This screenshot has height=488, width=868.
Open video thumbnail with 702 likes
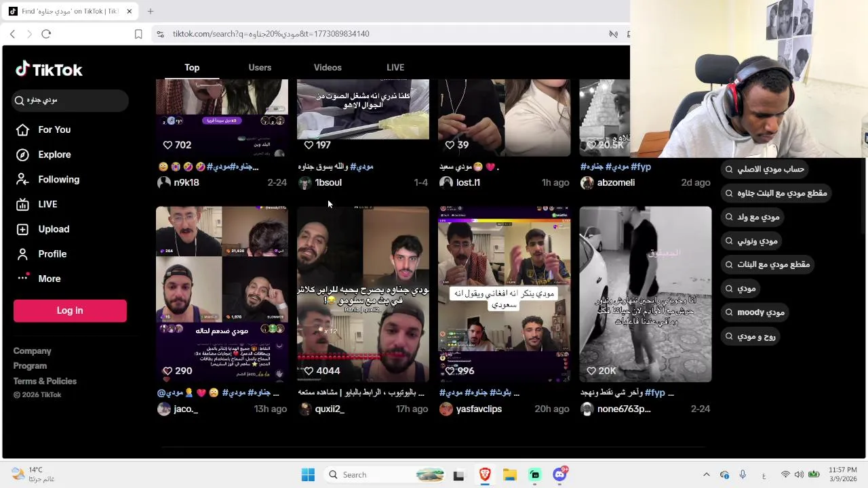(222, 118)
